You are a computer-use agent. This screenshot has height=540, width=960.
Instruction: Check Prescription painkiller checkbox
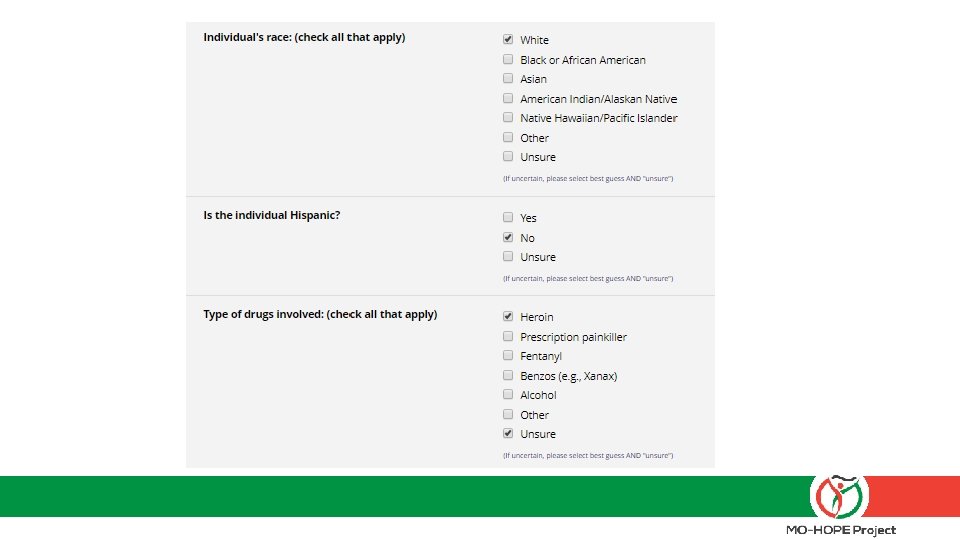[508, 336]
